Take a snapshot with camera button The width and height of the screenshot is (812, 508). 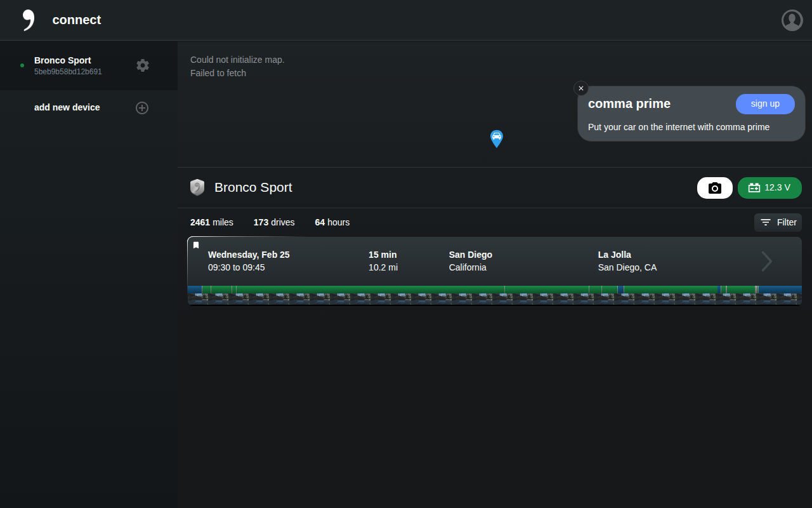pyautogui.click(x=715, y=188)
